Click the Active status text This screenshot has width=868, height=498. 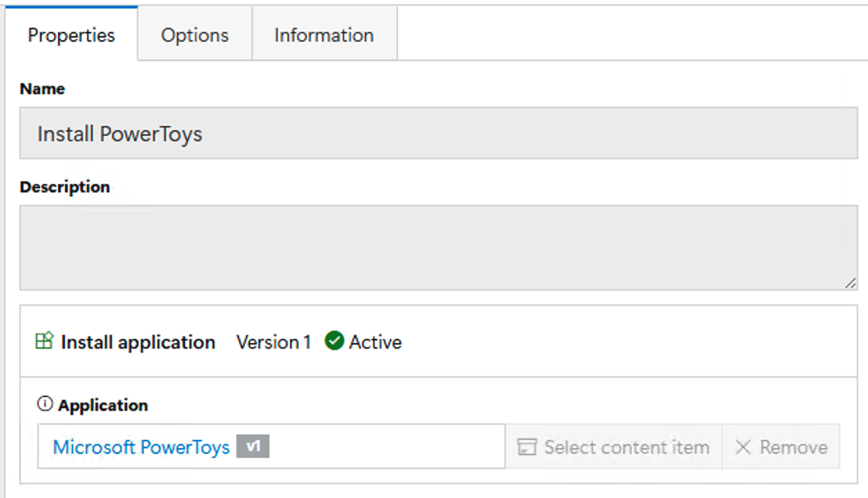pos(375,342)
